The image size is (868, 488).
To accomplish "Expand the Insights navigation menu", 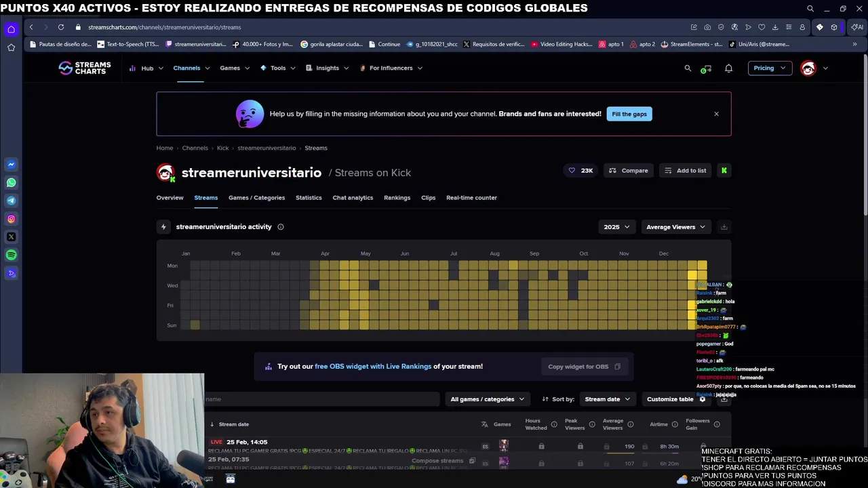I will pyautogui.click(x=327, y=68).
